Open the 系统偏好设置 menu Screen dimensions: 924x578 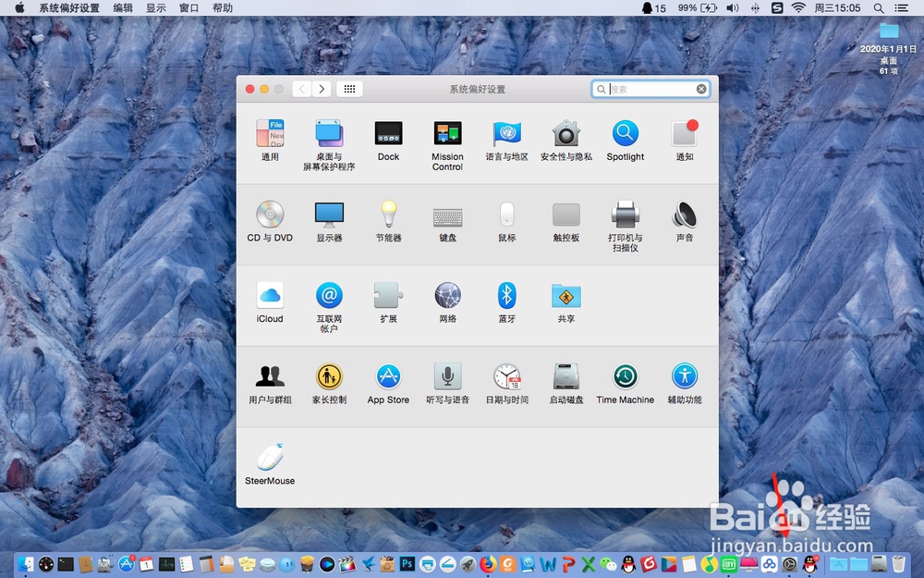click(x=69, y=7)
